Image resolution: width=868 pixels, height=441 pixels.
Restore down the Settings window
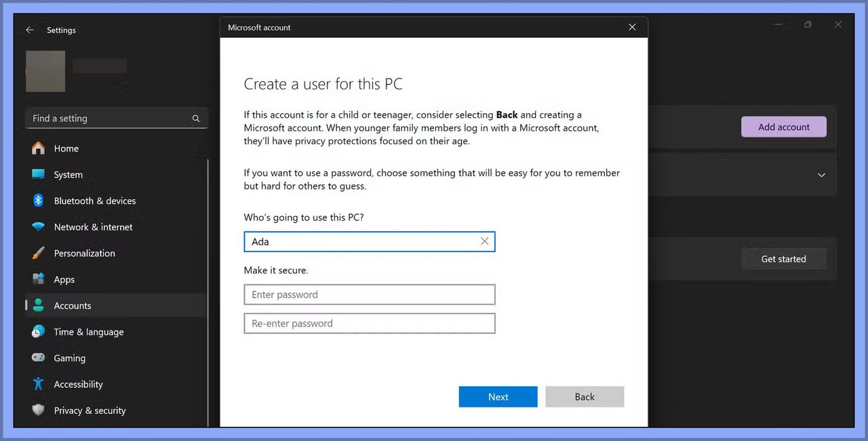pyautogui.click(x=808, y=25)
